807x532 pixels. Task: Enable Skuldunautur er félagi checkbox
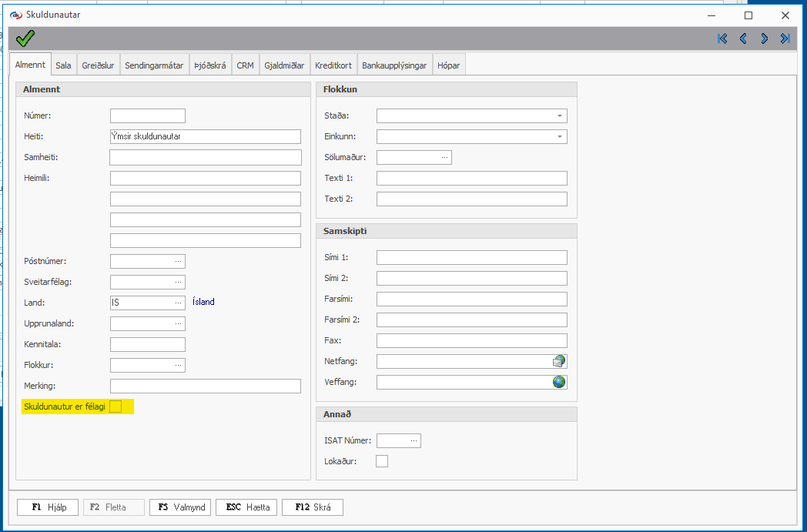click(116, 407)
